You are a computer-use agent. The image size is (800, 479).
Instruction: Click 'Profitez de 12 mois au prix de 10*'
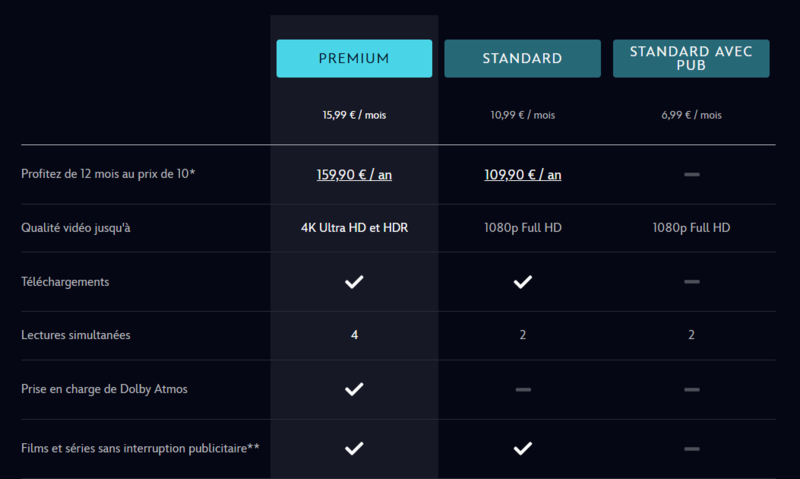(x=108, y=174)
